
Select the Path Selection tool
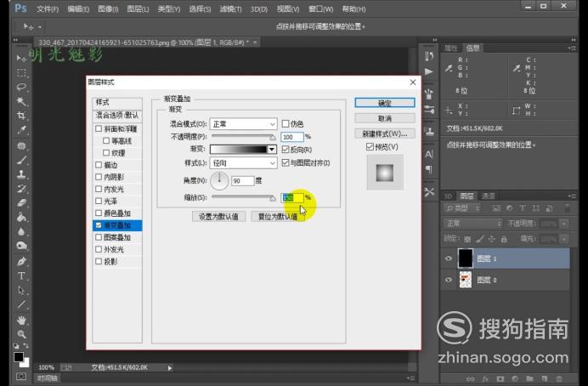coord(21,290)
